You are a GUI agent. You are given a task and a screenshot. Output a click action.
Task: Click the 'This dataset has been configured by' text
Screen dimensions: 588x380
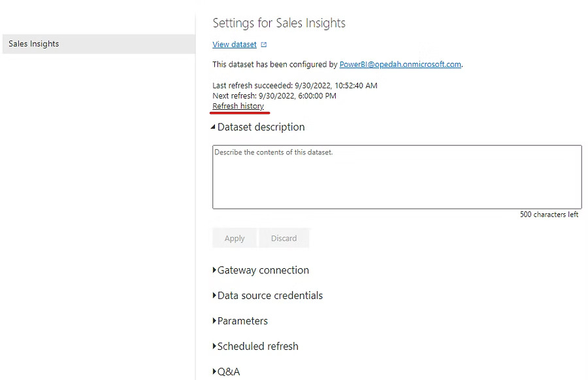pos(275,65)
